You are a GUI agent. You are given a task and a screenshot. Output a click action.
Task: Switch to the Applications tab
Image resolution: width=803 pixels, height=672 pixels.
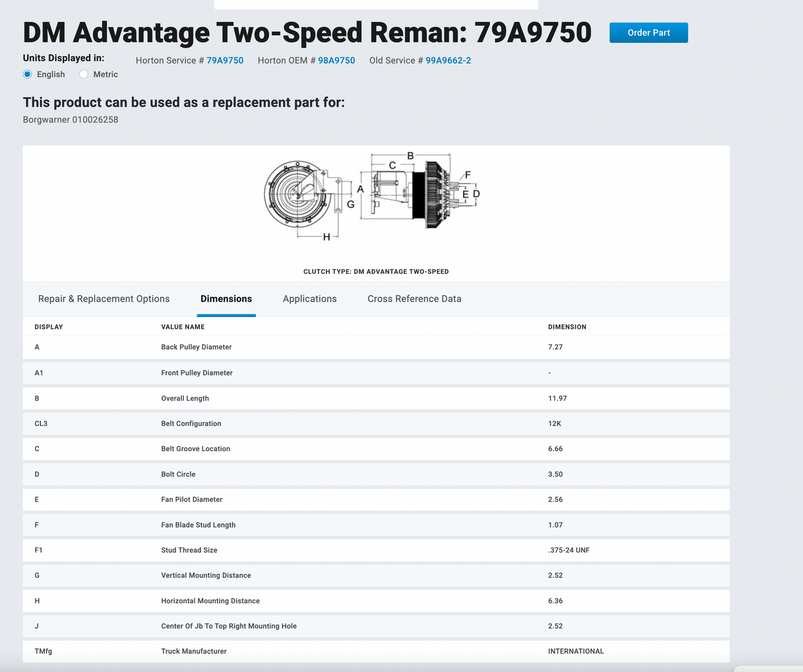pos(310,299)
